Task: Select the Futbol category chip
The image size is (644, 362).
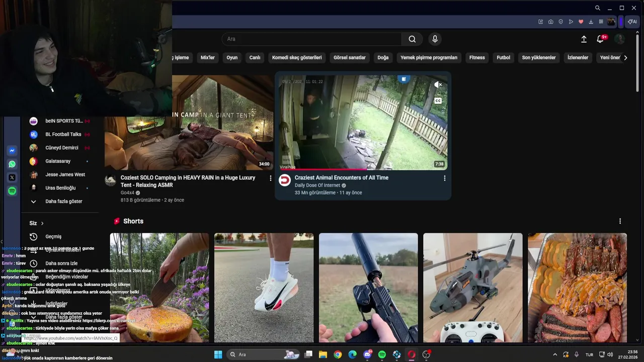Action: tap(504, 57)
